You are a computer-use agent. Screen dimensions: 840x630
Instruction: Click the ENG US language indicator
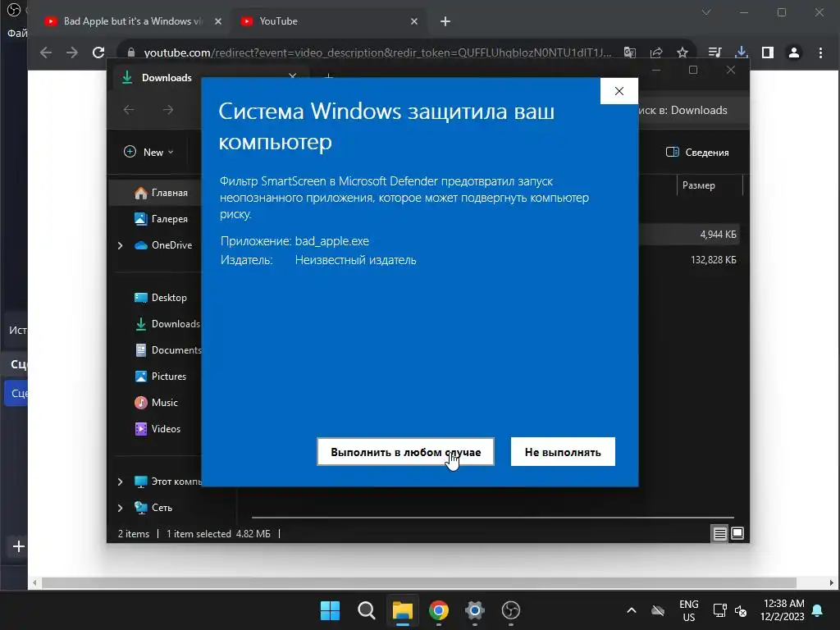[x=689, y=610]
